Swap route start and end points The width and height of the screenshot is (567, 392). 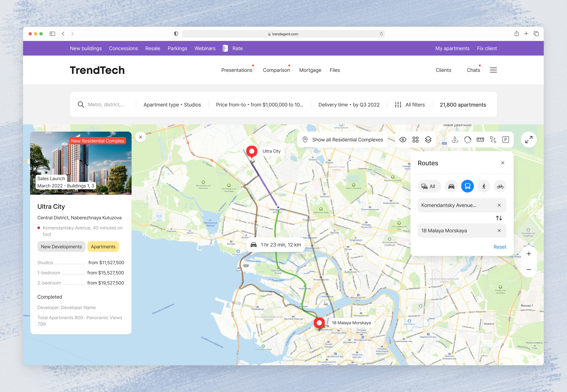[499, 218]
